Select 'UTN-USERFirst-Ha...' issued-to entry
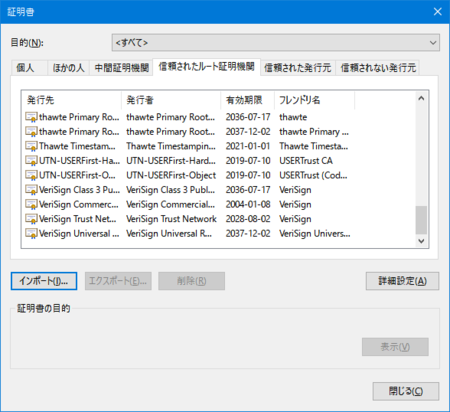 (x=79, y=161)
